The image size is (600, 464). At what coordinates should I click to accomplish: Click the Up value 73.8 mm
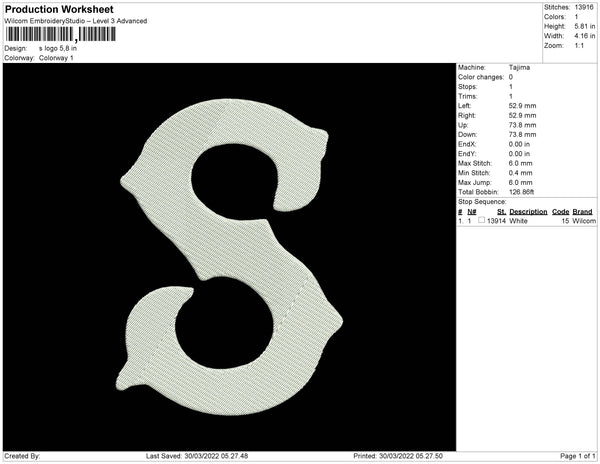point(522,125)
